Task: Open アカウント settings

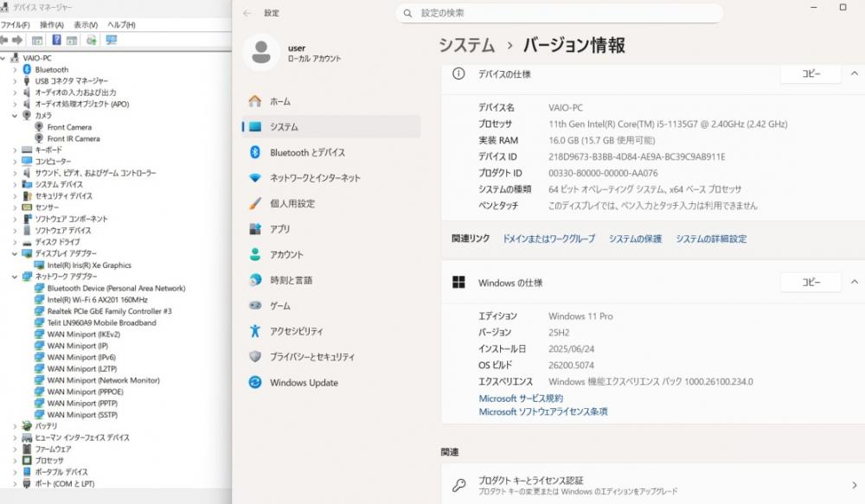Action: [331, 255]
